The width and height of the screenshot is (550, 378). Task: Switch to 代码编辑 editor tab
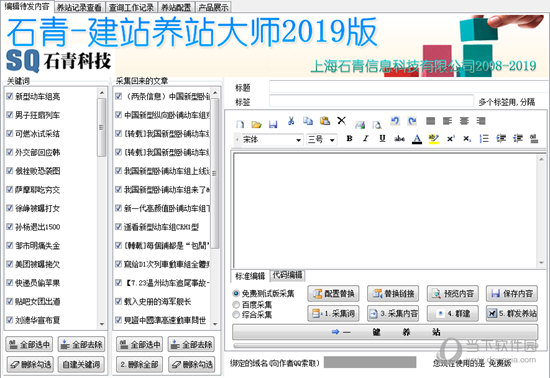click(x=287, y=275)
